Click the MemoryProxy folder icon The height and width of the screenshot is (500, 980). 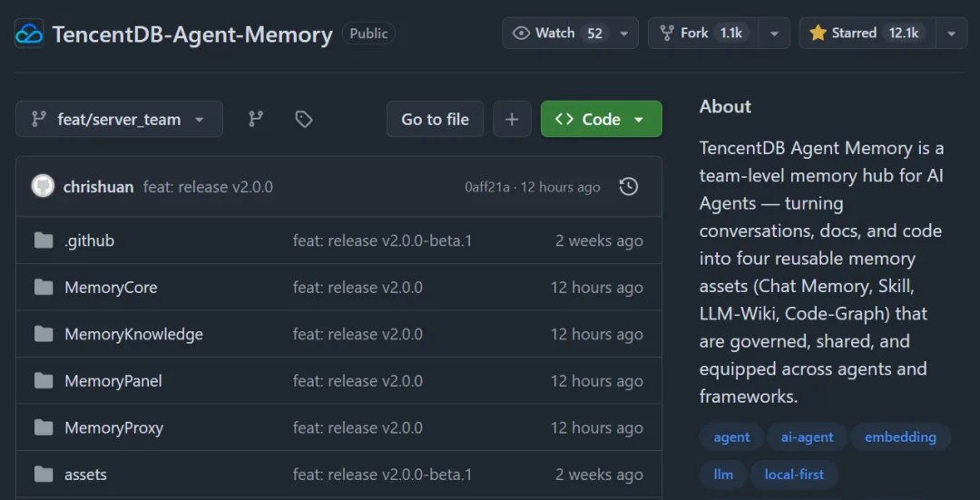[44, 427]
